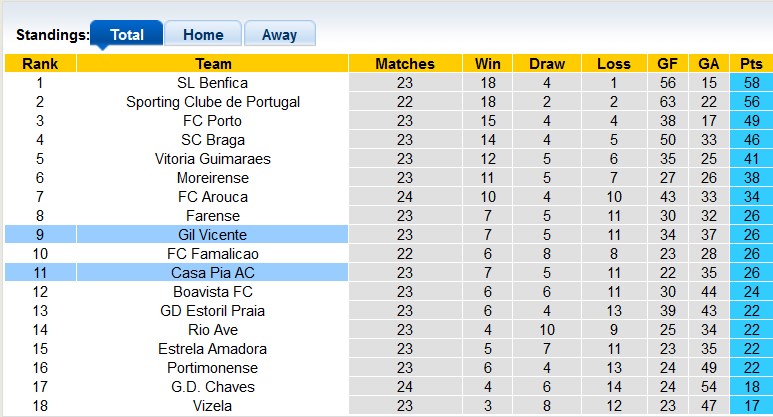Click the highlighted Gil Vicente row
The image size is (773, 417).
212,234
